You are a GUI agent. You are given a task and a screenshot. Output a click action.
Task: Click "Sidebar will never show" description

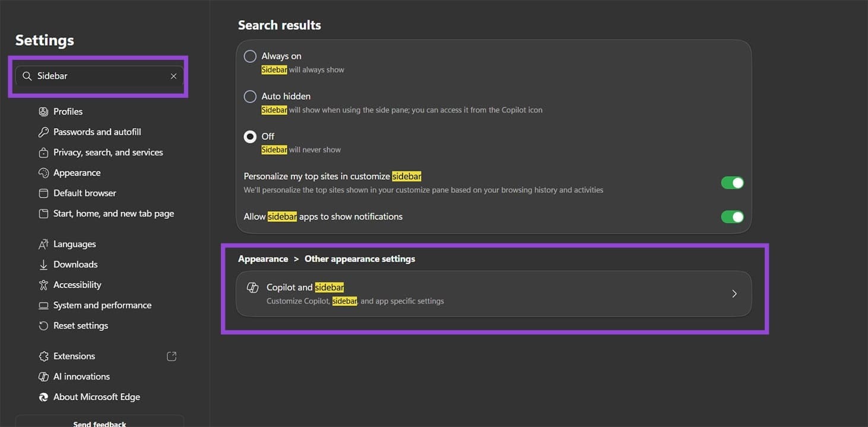[x=301, y=150]
